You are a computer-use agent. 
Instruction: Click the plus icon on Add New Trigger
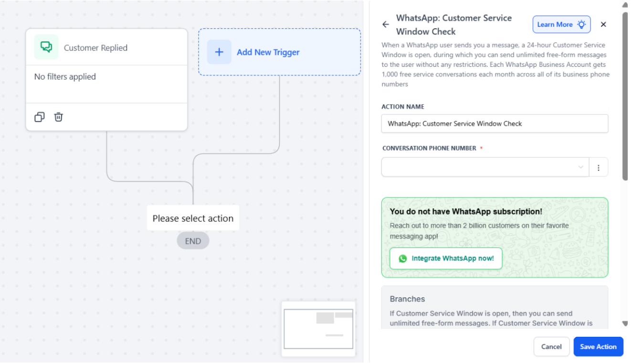point(219,52)
